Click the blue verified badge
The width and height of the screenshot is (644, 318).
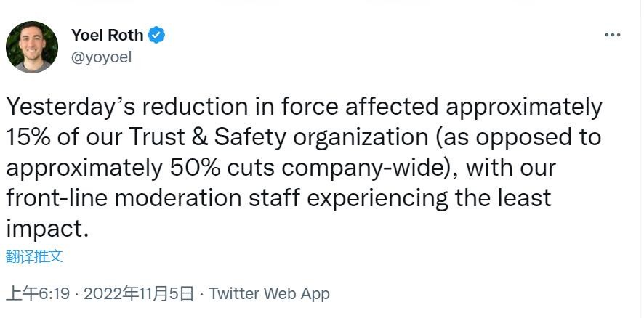point(156,35)
